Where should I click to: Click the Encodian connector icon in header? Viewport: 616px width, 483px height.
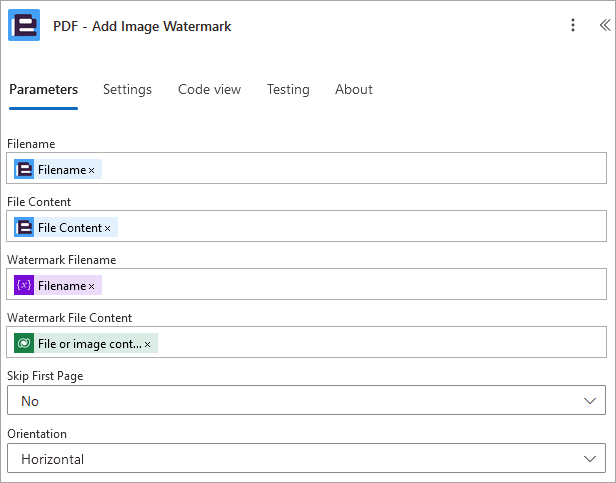pyautogui.click(x=24, y=25)
